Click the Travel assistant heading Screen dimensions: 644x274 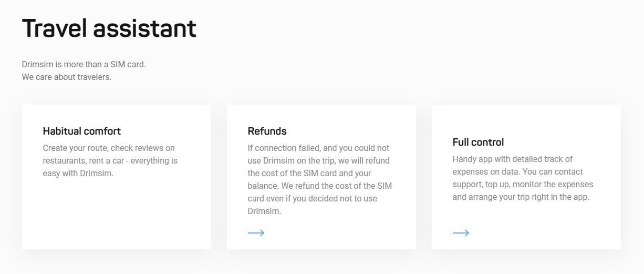109,28
